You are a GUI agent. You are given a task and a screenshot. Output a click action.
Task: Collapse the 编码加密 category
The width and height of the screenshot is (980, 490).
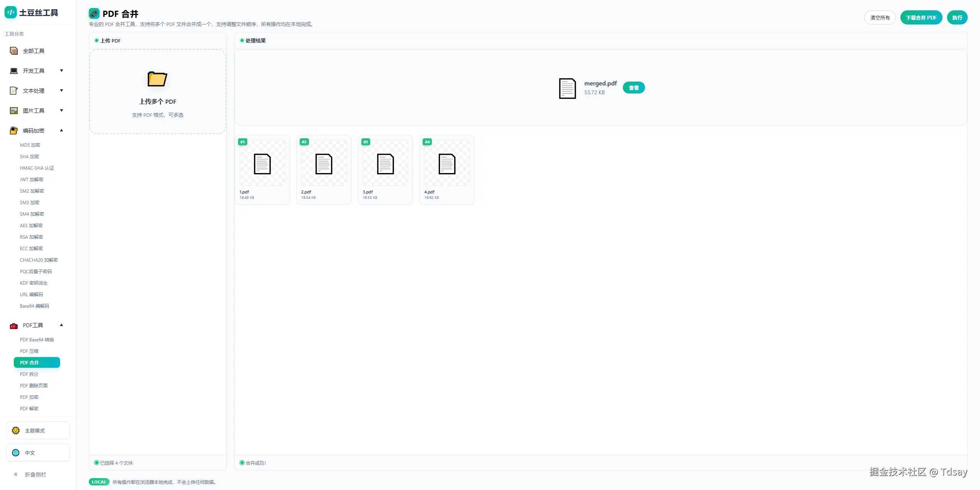tap(61, 130)
